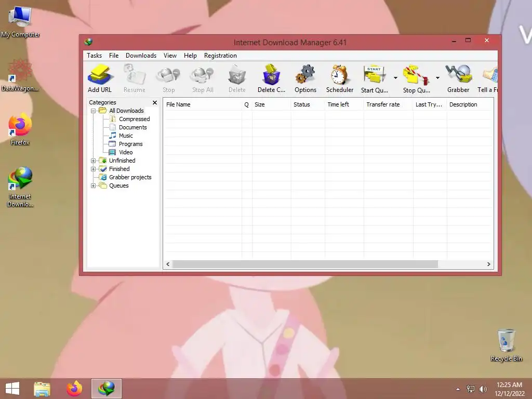Open the View menu

(170, 56)
